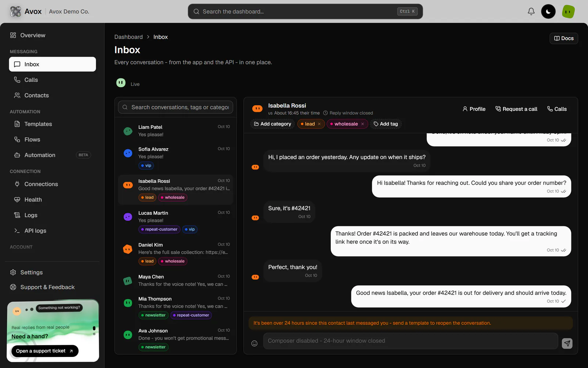The height and width of the screenshot is (368, 588).
Task: Open Maya Chen conversation
Action: point(176,280)
